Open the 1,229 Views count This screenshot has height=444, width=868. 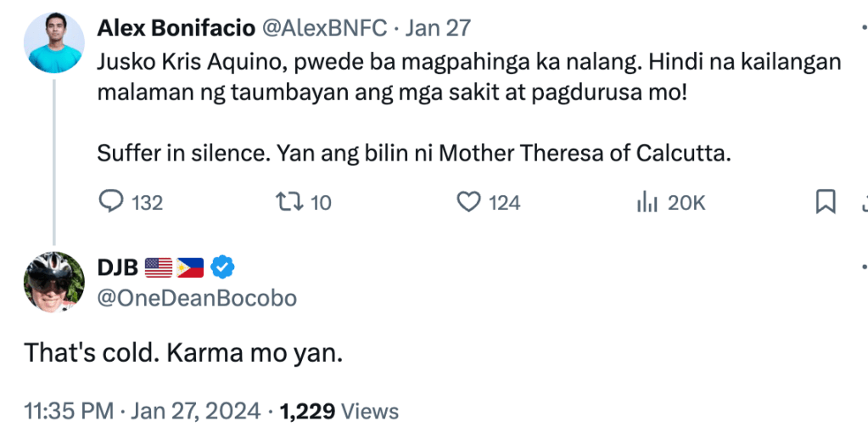339,412
